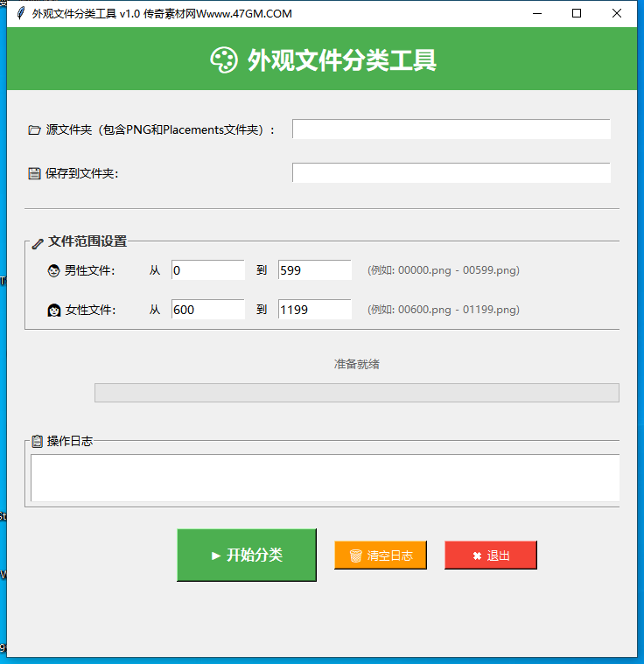
Task: Click the female face icon
Action: (53, 310)
